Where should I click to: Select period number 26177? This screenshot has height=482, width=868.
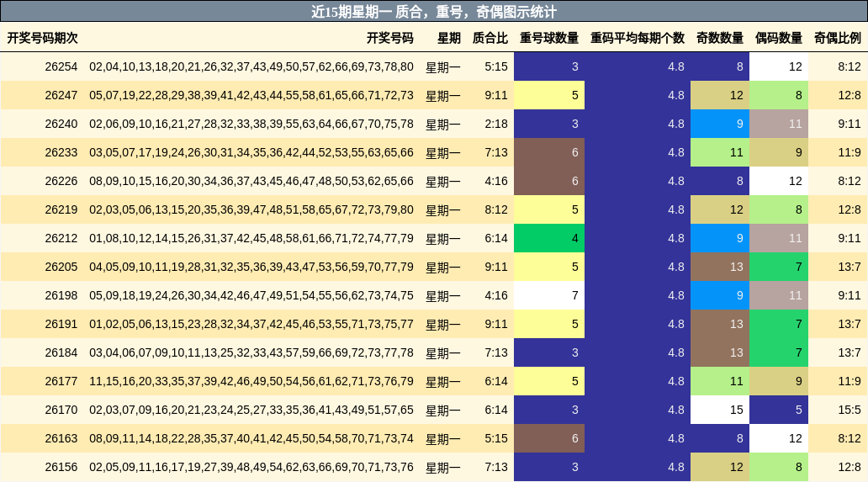coord(61,381)
